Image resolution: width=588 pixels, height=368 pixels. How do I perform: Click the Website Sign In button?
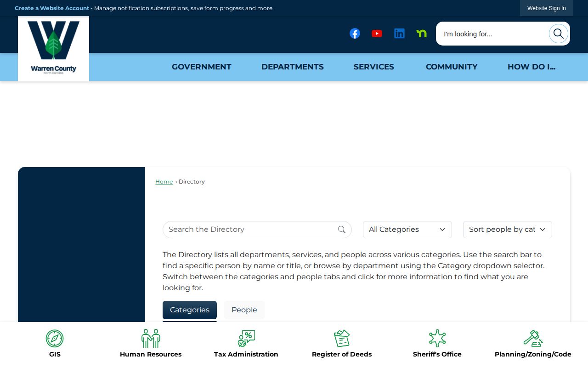(547, 8)
